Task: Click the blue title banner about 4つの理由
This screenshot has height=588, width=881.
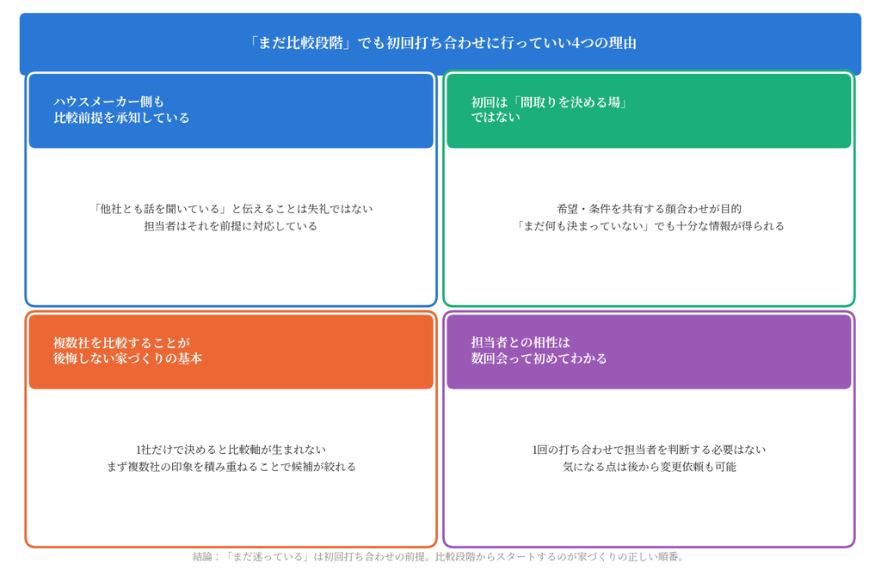Action: (x=440, y=44)
